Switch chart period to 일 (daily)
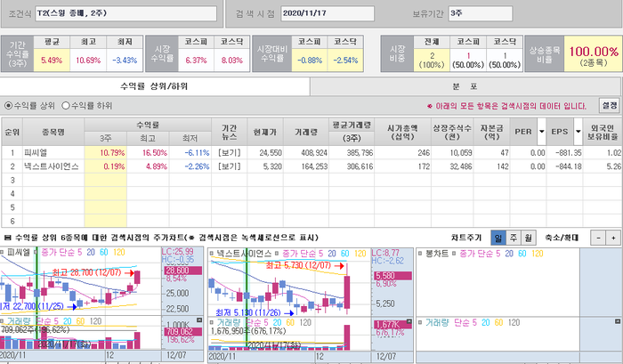Screen dimensions: 623x364 pos(498,238)
